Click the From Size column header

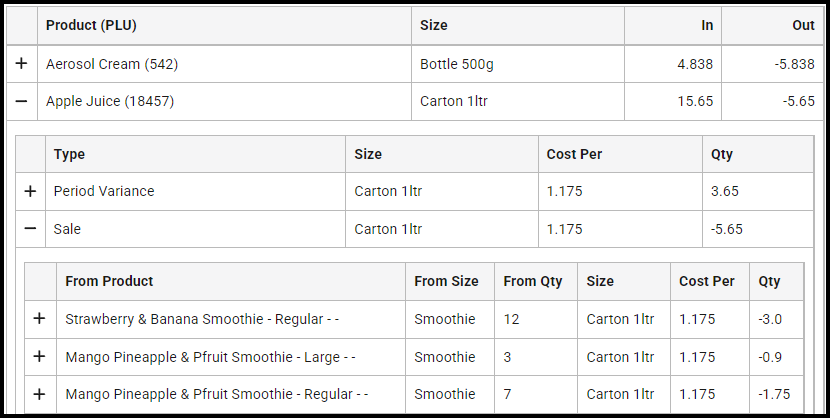(x=446, y=281)
